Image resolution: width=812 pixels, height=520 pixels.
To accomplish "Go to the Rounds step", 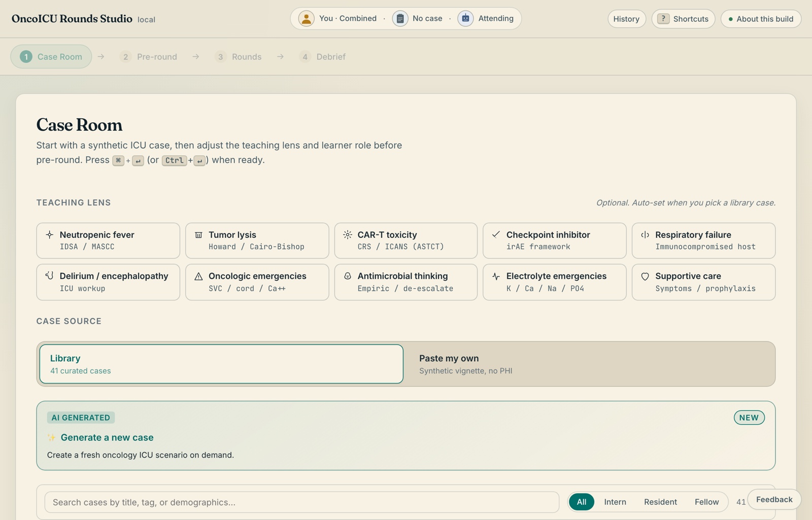I will [238, 56].
